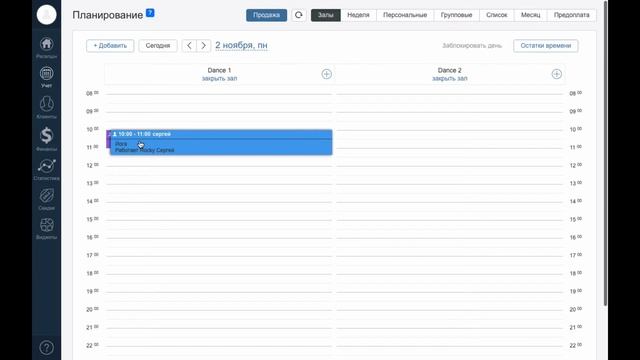Screen dimensions: 640x360
Task: Switch to the Предоплата tab
Action: click(571, 15)
